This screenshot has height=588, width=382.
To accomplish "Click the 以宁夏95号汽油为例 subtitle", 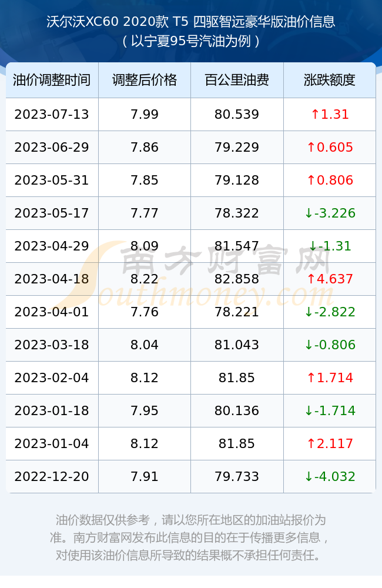I will point(191,41).
